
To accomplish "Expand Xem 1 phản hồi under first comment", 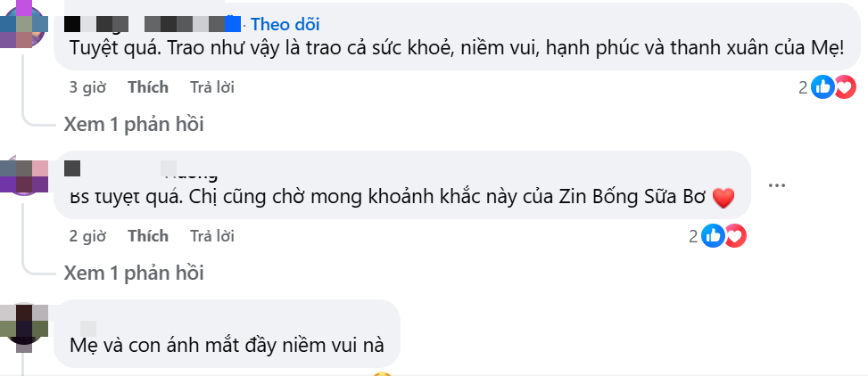I will coord(134,125).
